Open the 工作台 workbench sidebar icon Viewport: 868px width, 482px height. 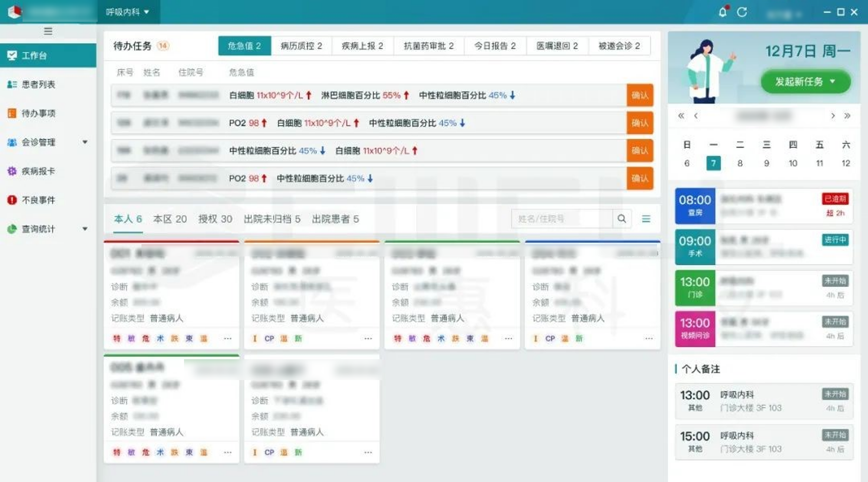tap(12, 55)
